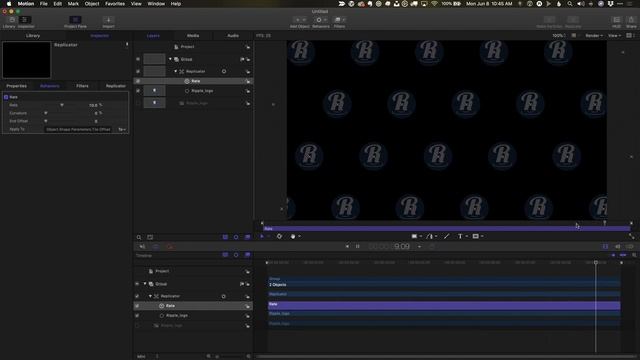Click the Add Object toolbar button
The width and height of the screenshot is (640, 360).
[x=300, y=20]
